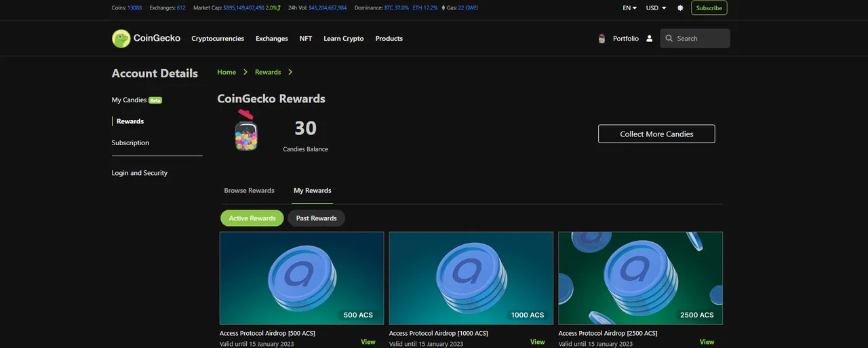Click the CoinGecko gecko logo icon
The image size is (868, 348).
pyautogui.click(x=121, y=39)
